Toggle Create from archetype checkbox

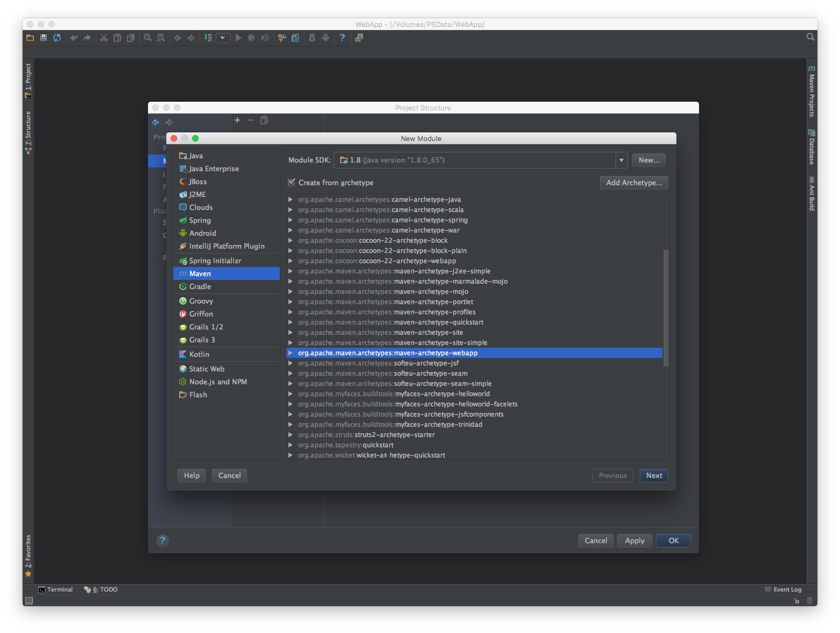[292, 182]
